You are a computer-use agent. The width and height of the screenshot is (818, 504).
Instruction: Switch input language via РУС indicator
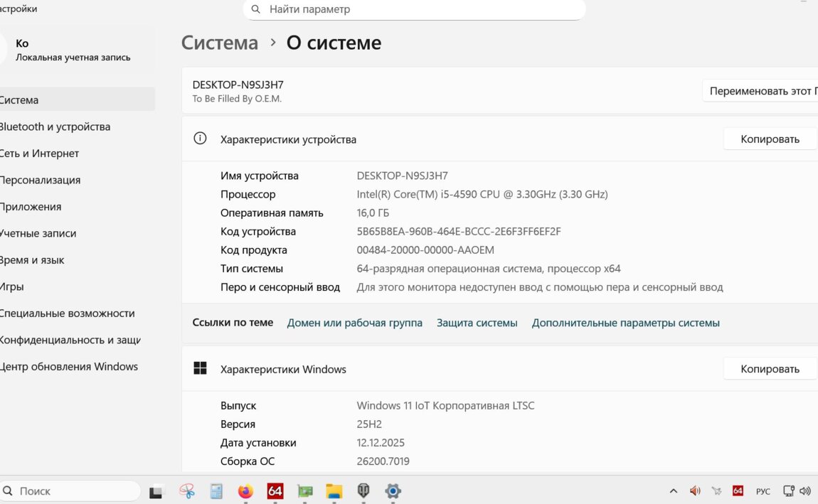coord(763,490)
